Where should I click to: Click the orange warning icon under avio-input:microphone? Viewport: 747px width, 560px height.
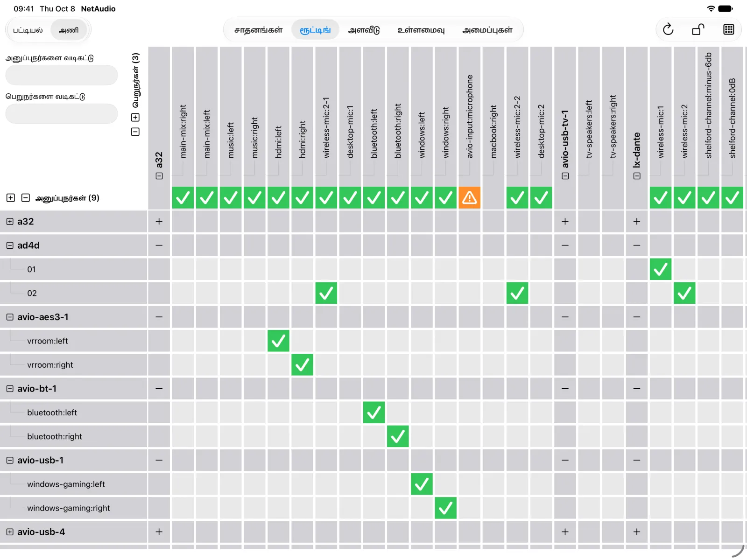tap(469, 198)
